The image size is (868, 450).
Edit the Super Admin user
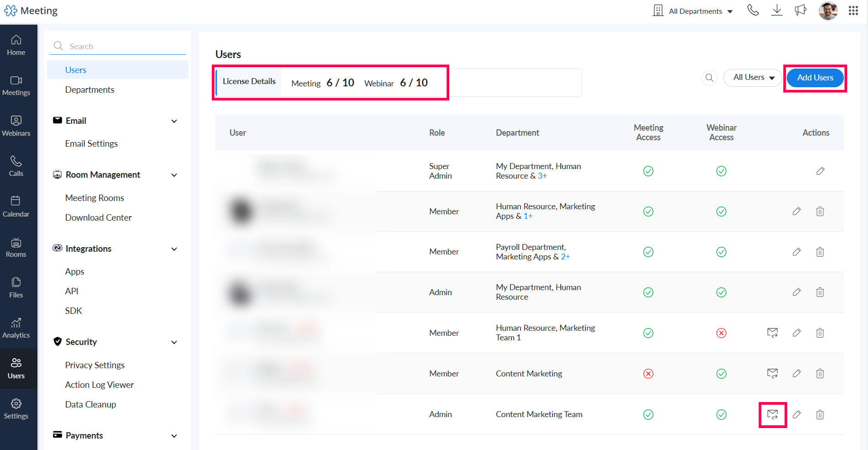coord(820,171)
